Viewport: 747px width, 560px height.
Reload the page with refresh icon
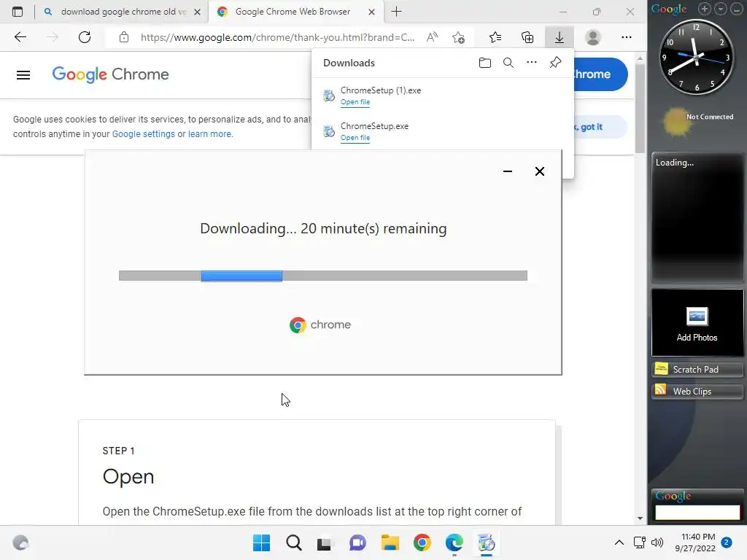[x=85, y=37]
